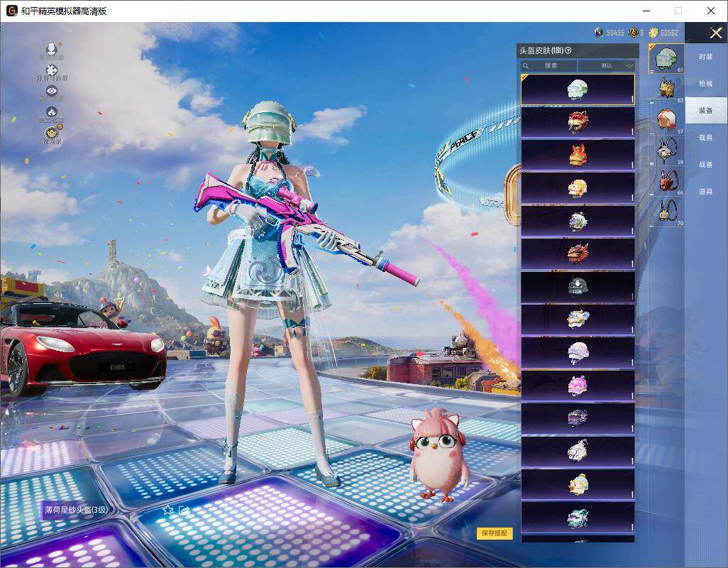The height and width of the screenshot is (568, 728).
Task: Select the white winged helmet in eighth row
Action: 578,320
